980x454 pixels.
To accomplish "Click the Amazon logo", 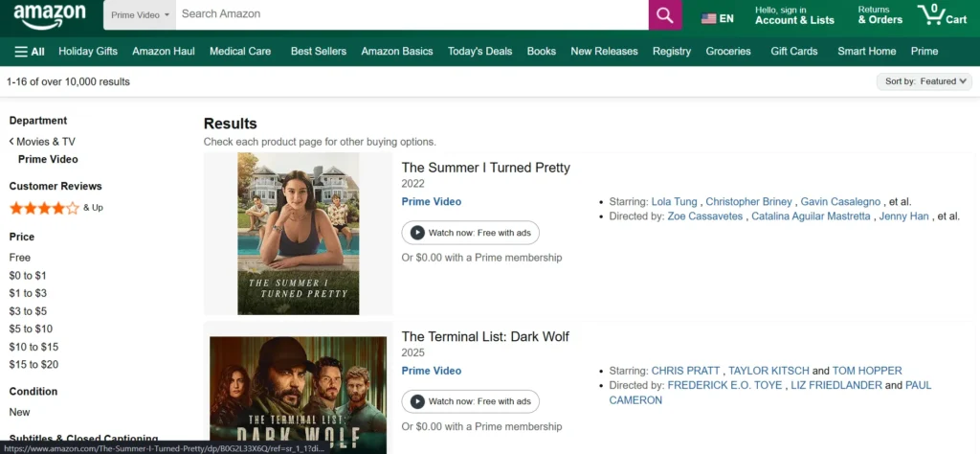I will coord(50,15).
